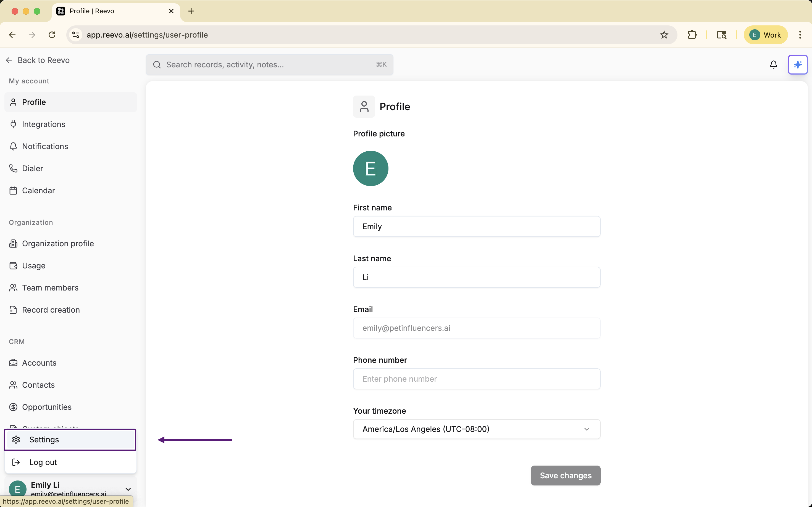Image resolution: width=812 pixels, height=507 pixels.
Task: Click the Save changes button
Action: (x=565, y=475)
